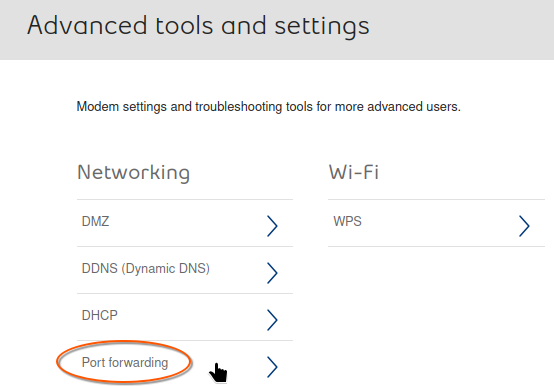Click the arrow icon beside DMZ
554x386 pixels.
272,226
